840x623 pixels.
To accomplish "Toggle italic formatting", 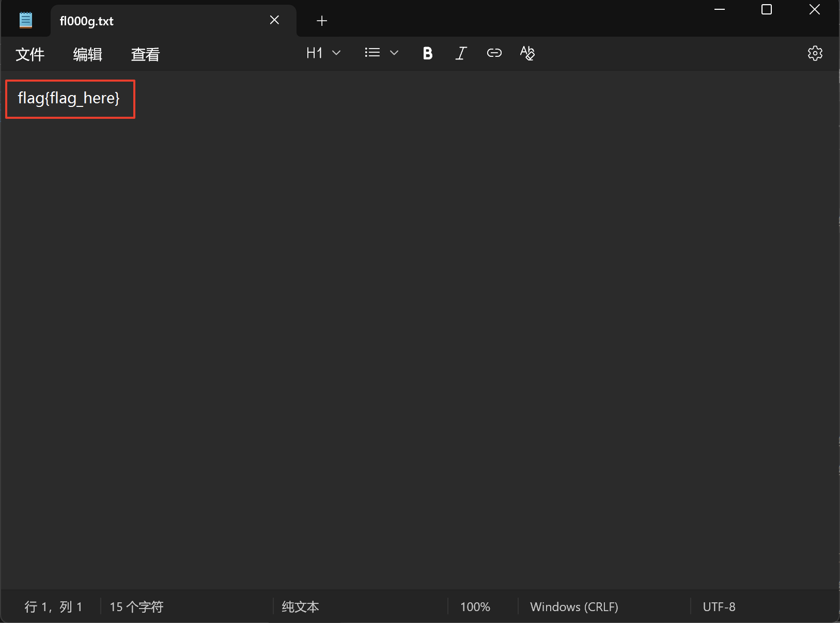I will pyautogui.click(x=461, y=53).
